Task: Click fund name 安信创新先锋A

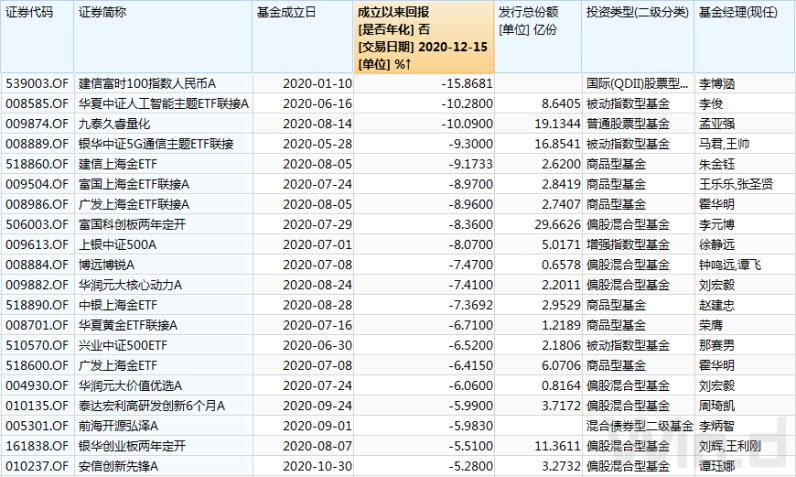Action: 118,466
